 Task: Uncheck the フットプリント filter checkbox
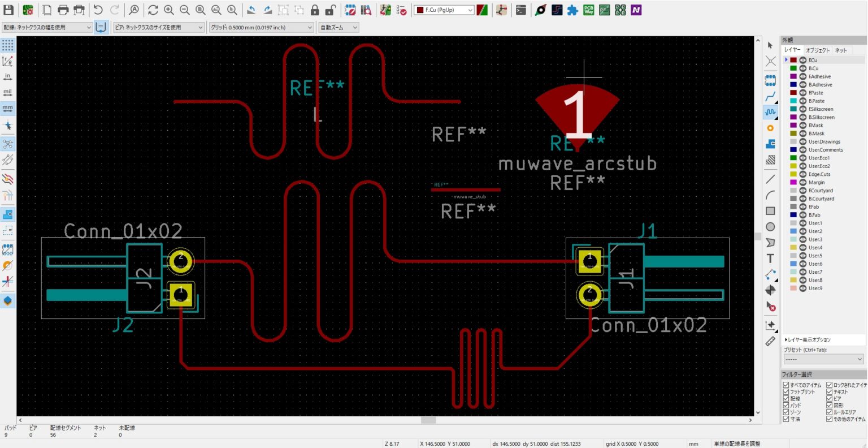786,391
